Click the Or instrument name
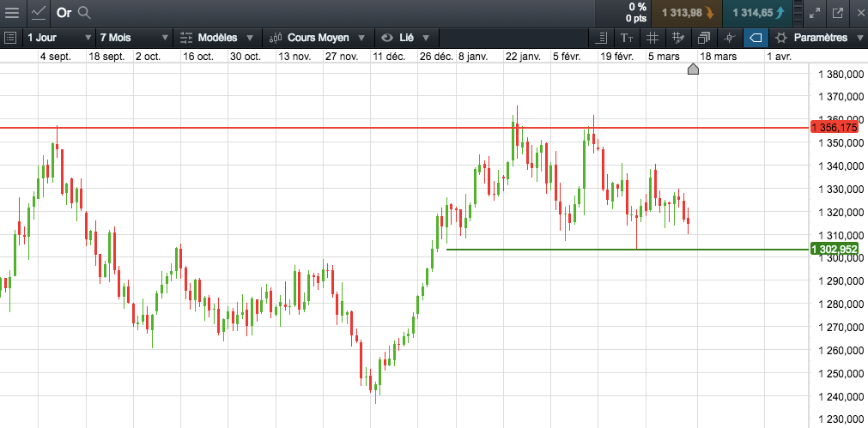This screenshot has height=428, width=868. point(64,13)
